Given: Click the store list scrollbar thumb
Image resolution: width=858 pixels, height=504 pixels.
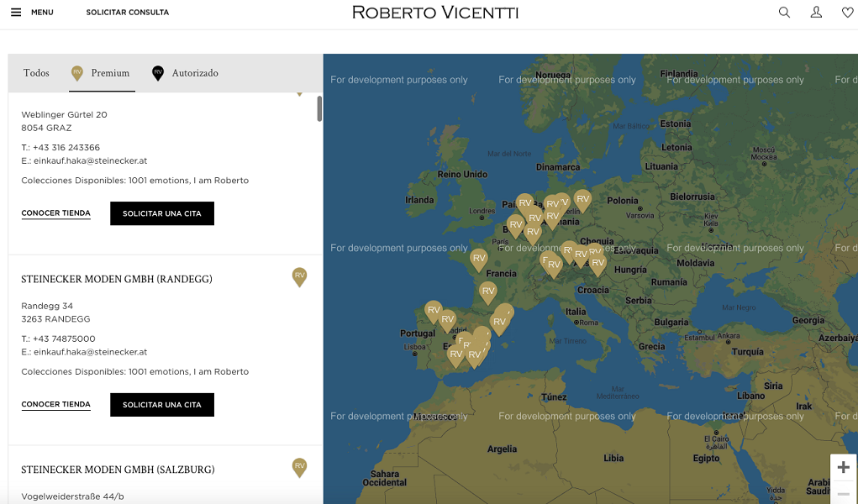Looking at the screenshot, I should [x=319, y=108].
